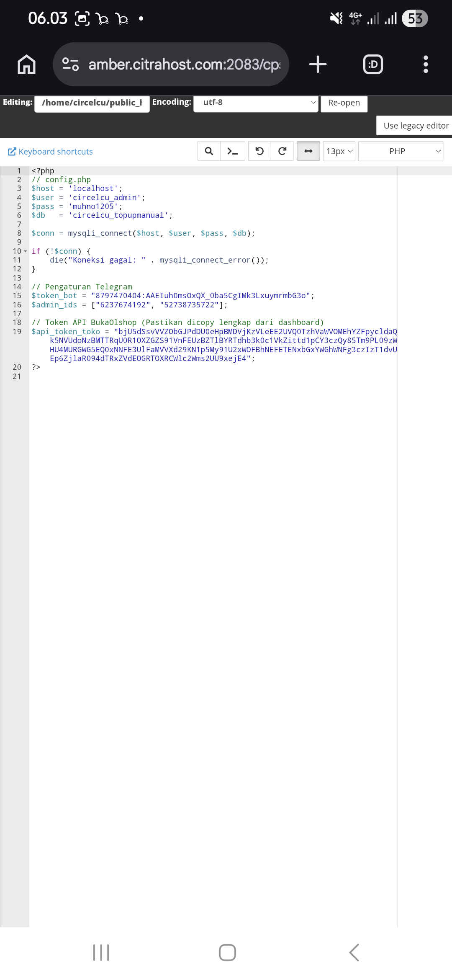
Task: Open a new browser tab
Action: pyautogui.click(x=318, y=64)
